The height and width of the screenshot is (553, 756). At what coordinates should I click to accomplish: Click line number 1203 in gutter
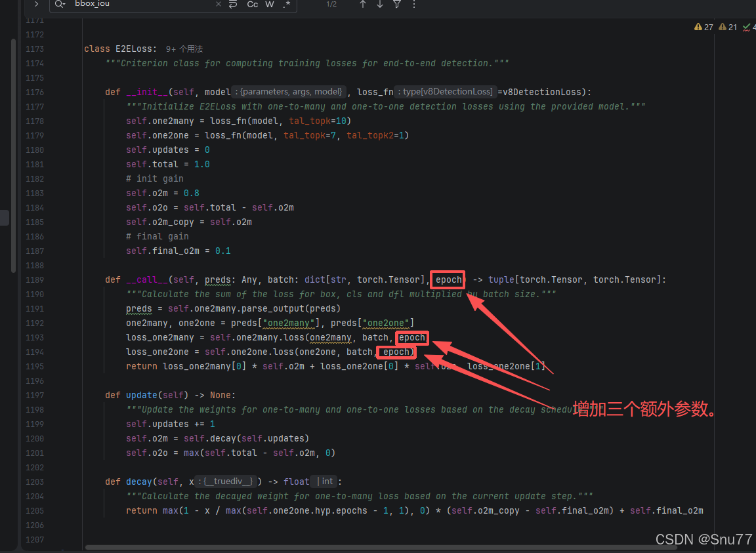(35, 481)
